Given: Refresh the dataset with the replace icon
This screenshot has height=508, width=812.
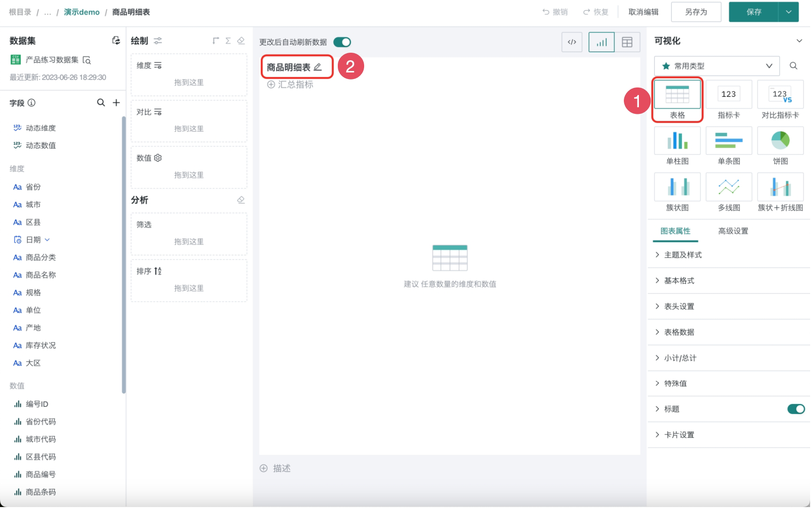Looking at the screenshot, I should click(x=116, y=40).
